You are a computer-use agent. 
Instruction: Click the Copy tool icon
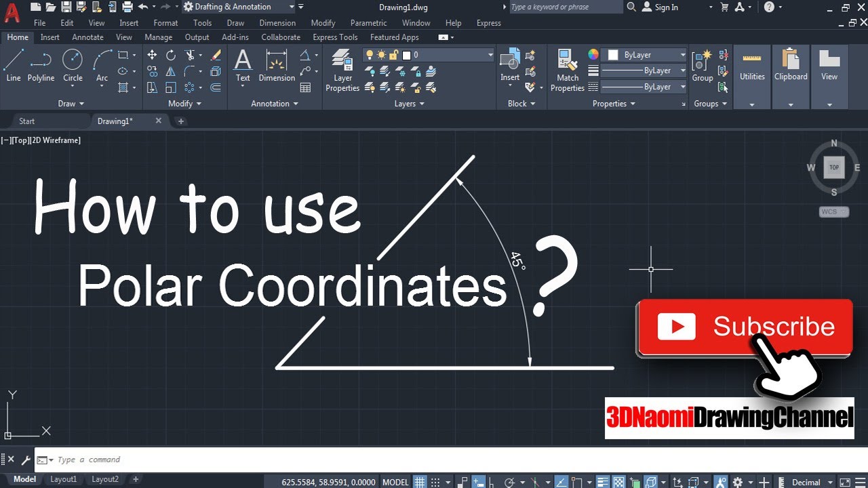click(x=152, y=71)
